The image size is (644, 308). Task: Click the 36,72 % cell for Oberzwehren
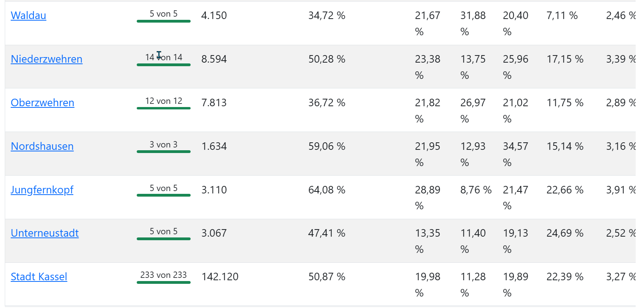327,103
